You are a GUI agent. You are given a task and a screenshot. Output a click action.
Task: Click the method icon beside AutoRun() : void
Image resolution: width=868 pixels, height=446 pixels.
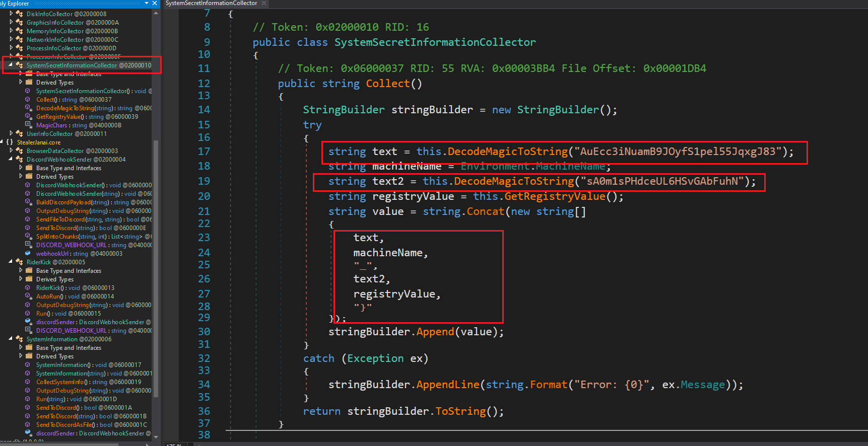[28, 296]
